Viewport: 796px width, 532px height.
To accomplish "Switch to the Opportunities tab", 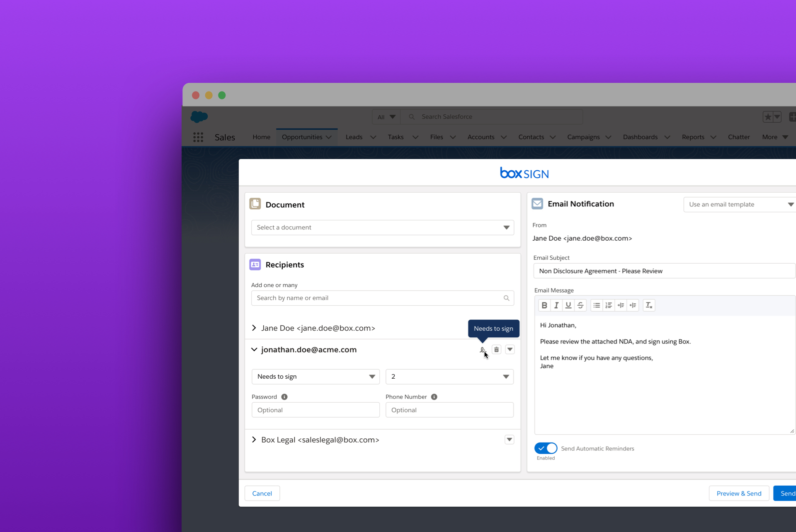I will (302, 137).
